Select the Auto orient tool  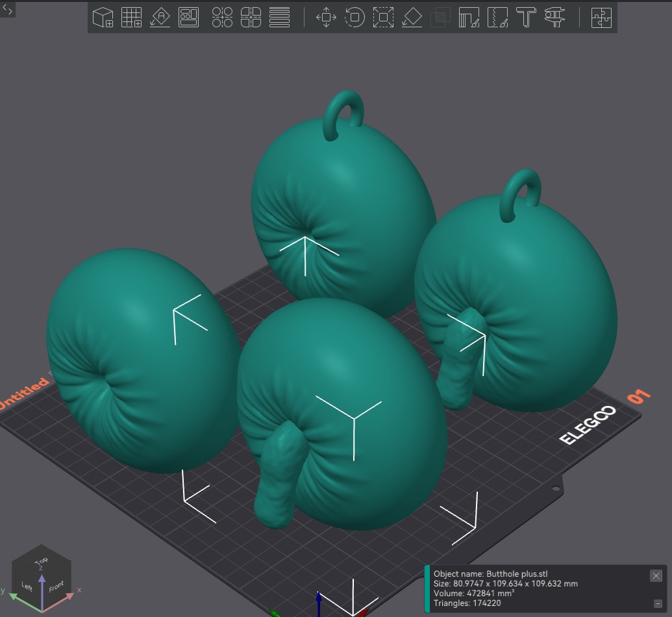160,18
